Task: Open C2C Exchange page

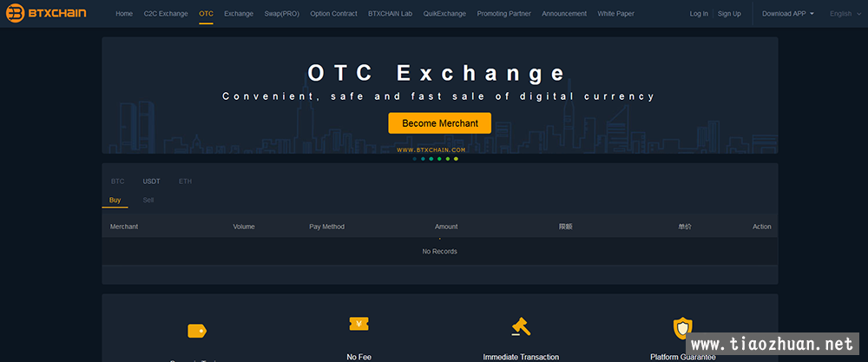Action: click(x=166, y=14)
